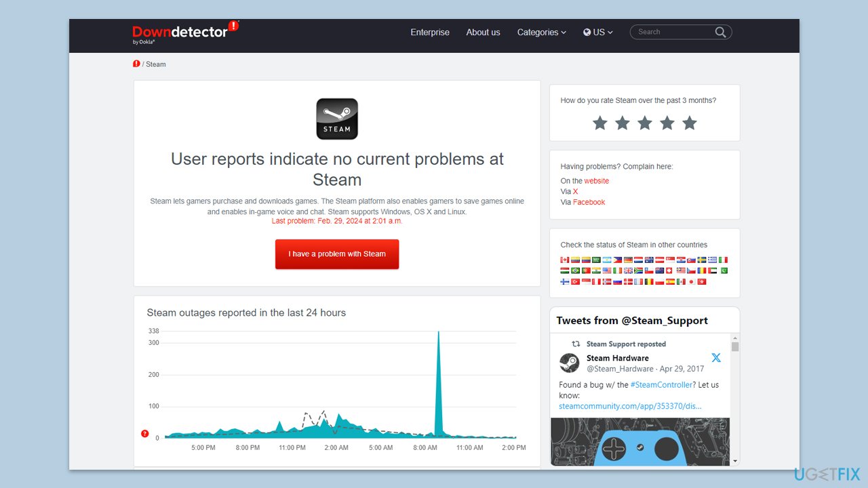Click the Steam Hardware profile avatar
Screen dimensions: 868x488
tap(570, 363)
